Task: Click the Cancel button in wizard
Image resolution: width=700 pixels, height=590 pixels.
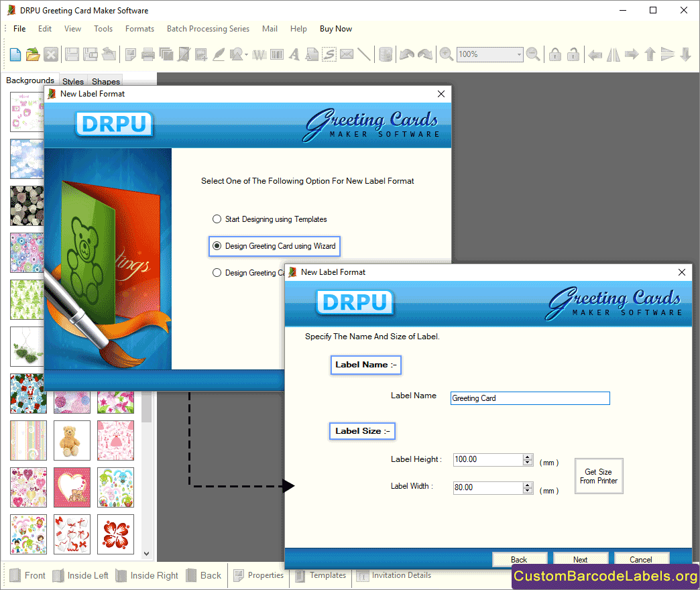Action: [x=641, y=560]
